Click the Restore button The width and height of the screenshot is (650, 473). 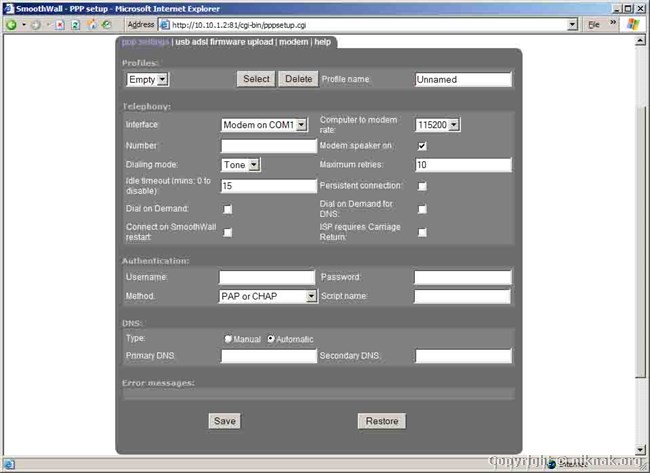(x=381, y=421)
